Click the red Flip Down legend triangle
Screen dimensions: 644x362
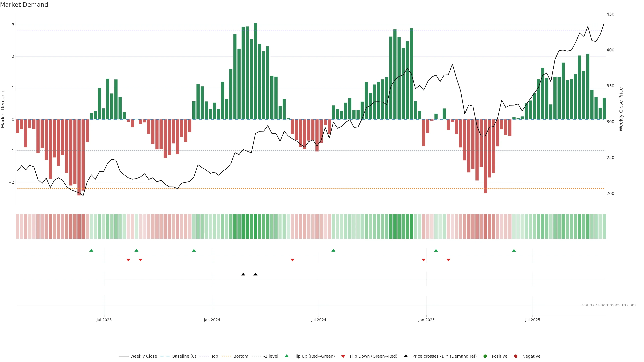point(343,356)
